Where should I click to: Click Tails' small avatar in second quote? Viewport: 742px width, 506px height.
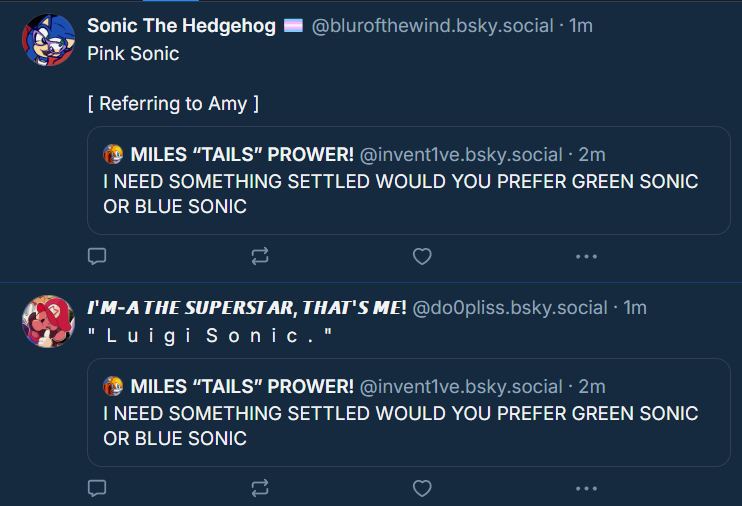[113, 386]
